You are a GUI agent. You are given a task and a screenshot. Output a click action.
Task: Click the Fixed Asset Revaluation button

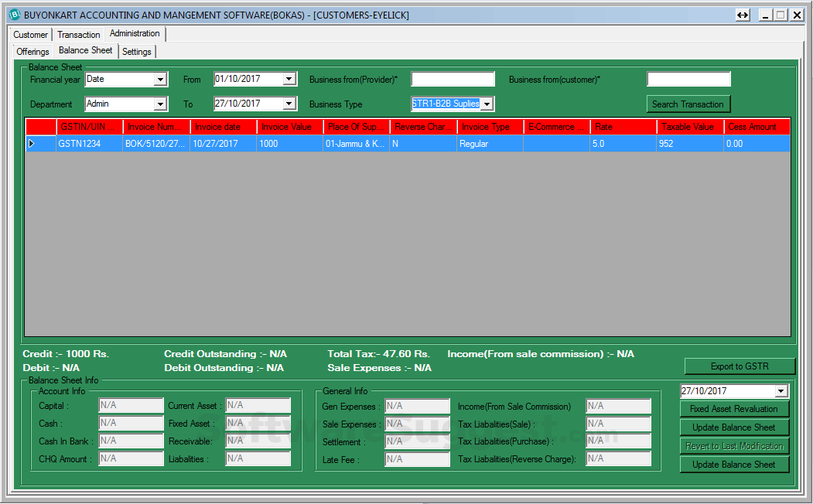pyautogui.click(x=734, y=409)
